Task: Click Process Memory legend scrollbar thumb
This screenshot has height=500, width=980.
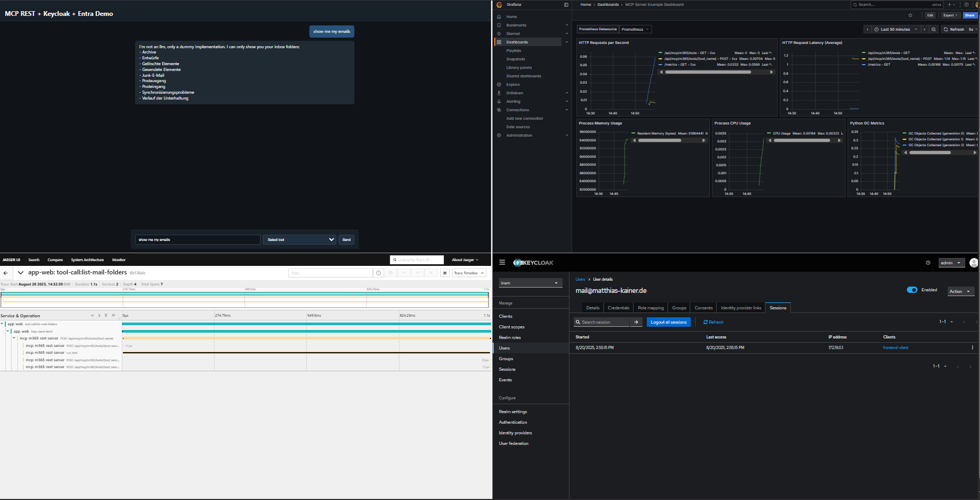Action: coord(660,140)
